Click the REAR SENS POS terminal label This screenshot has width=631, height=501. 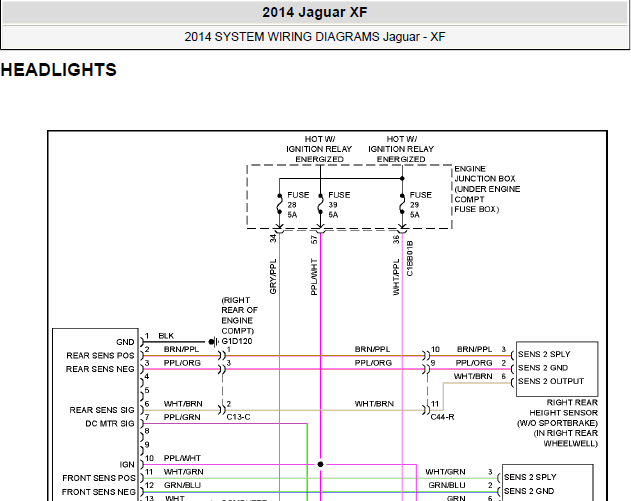click(x=100, y=356)
